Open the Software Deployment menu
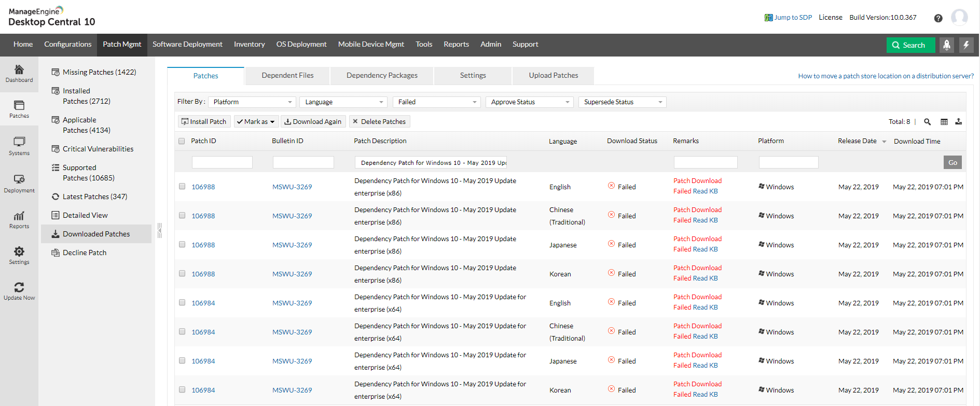The image size is (980, 406). pyautogui.click(x=187, y=45)
